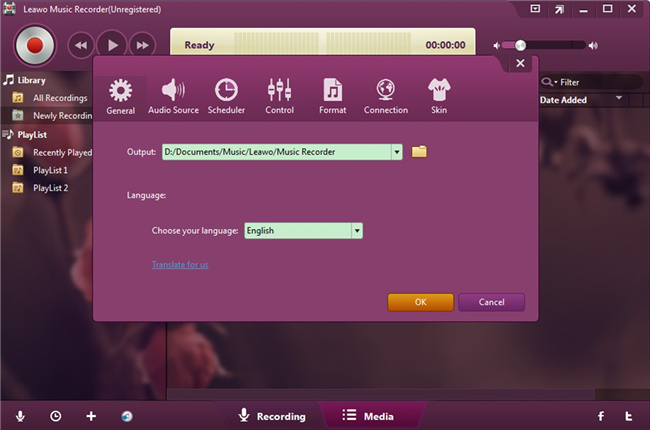The image size is (650, 430).
Task: Open the Format settings tab
Action: [x=332, y=97]
